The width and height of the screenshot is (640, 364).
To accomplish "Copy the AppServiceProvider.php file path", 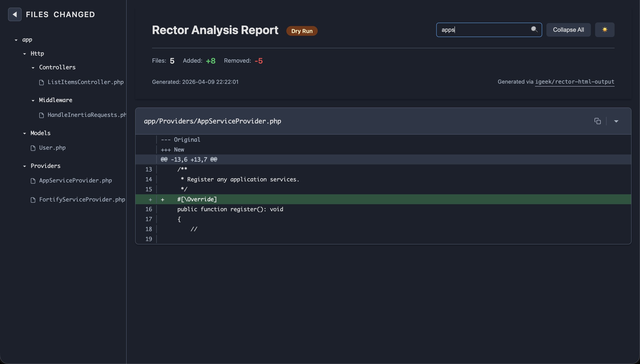I will click(597, 121).
